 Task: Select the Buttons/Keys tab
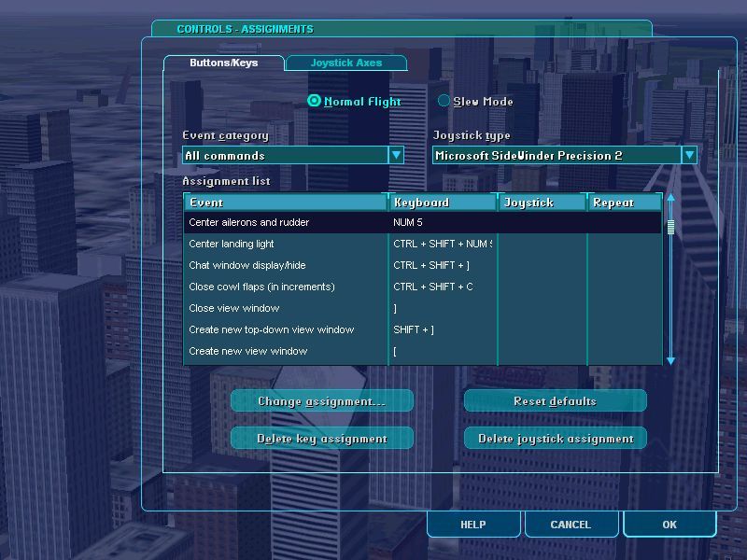click(x=223, y=63)
